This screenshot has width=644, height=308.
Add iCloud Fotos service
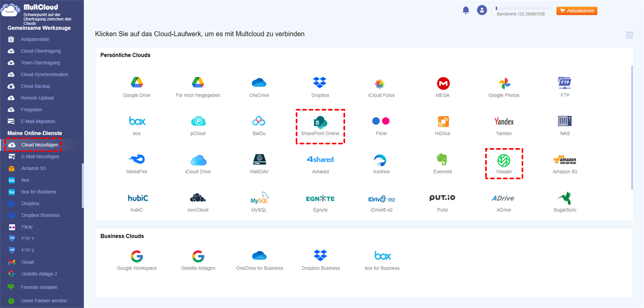pos(381,87)
